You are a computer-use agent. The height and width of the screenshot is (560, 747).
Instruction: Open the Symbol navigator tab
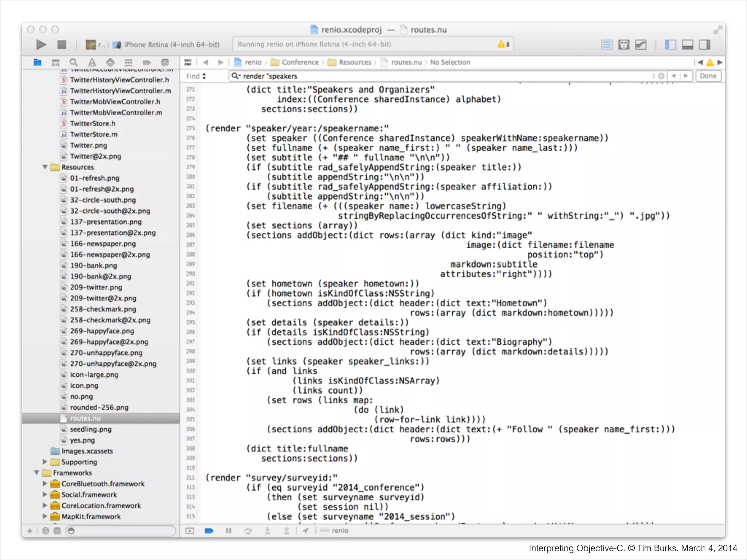pos(55,62)
